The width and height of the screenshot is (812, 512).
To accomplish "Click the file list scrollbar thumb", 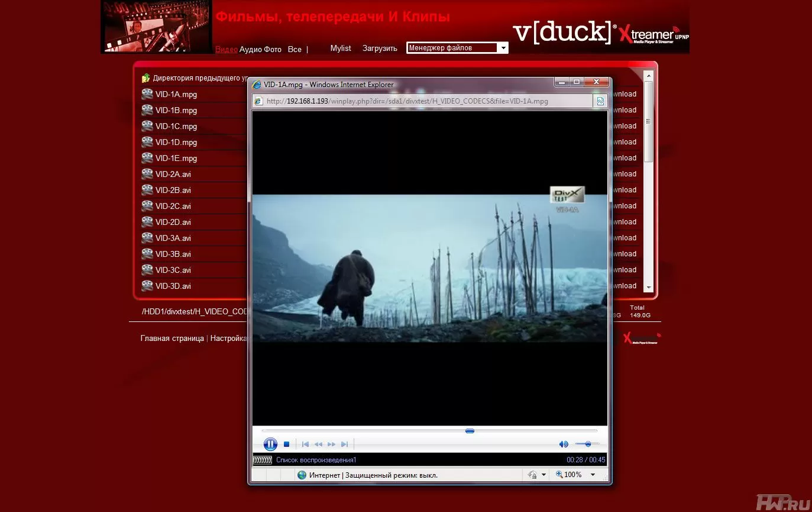I will [648, 121].
